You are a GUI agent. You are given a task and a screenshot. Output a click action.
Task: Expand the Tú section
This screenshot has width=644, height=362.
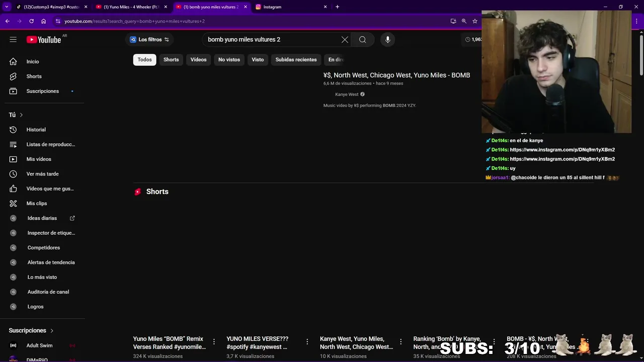[x=16, y=115]
